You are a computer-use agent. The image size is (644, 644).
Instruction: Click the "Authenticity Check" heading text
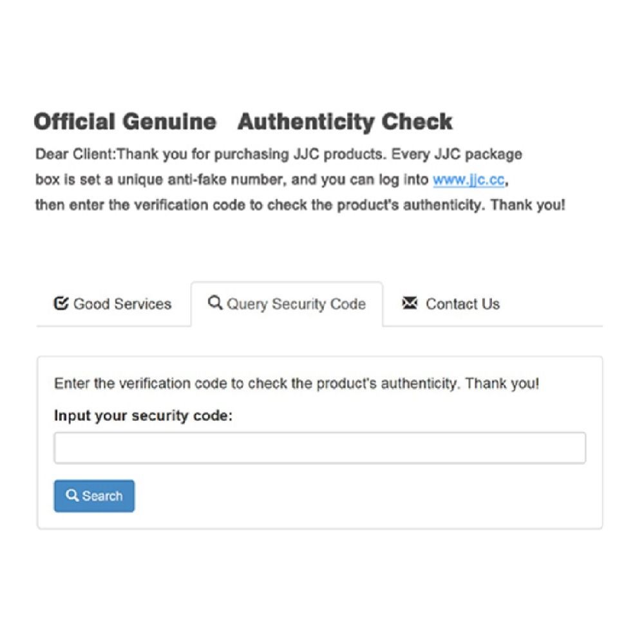345,122
